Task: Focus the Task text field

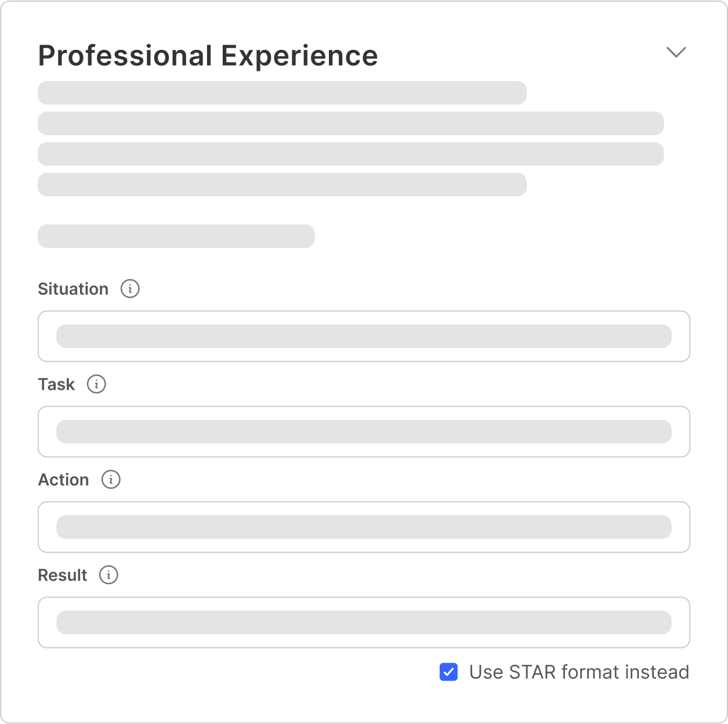Action: click(364, 432)
